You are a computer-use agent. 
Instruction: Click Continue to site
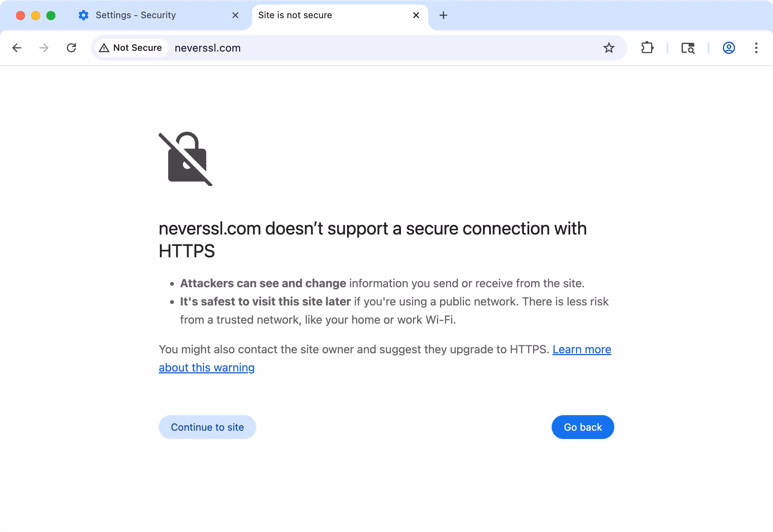point(207,427)
